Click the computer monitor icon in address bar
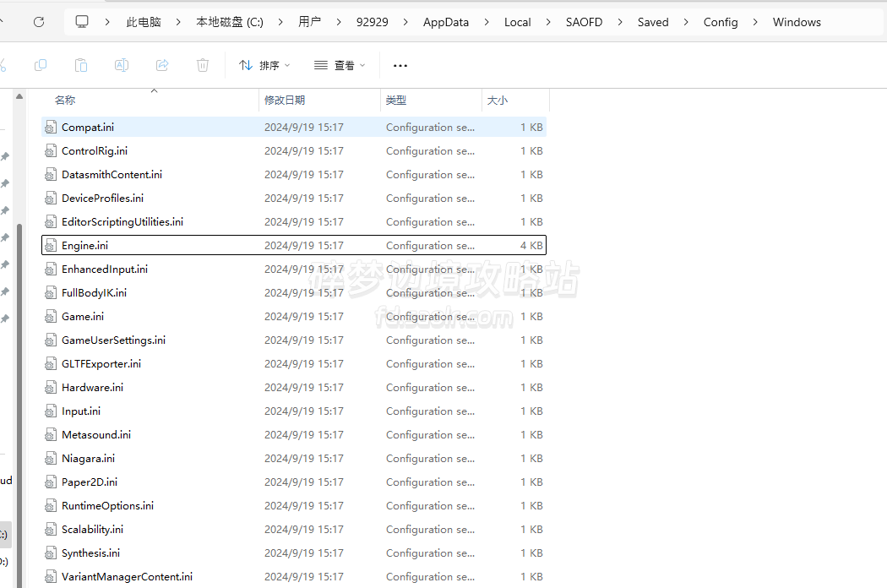 [x=82, y=22]
